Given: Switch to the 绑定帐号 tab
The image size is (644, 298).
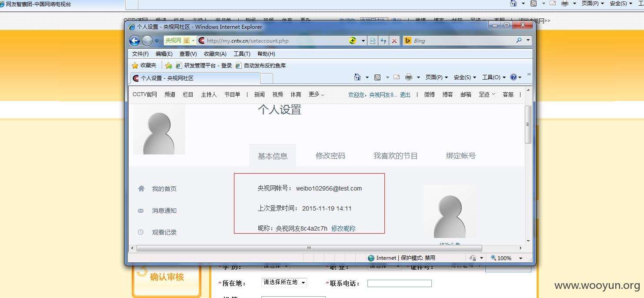Looking at the screenshot, I should tap(461, 156).
